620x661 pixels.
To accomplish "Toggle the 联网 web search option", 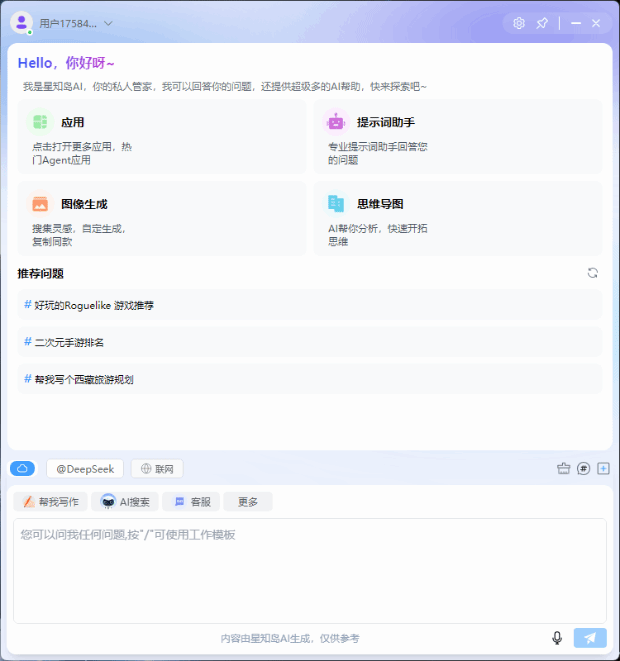I will click(x=157, y=468).
